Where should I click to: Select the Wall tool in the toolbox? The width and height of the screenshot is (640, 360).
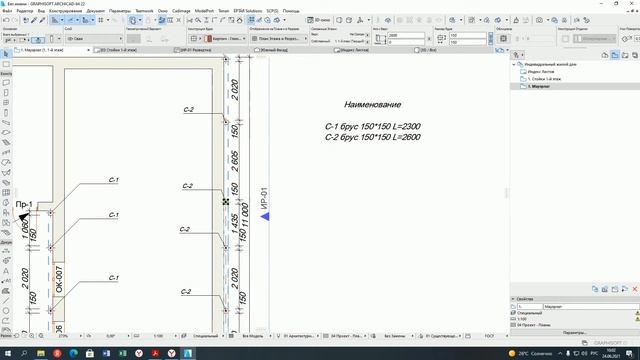pos(6,82)
